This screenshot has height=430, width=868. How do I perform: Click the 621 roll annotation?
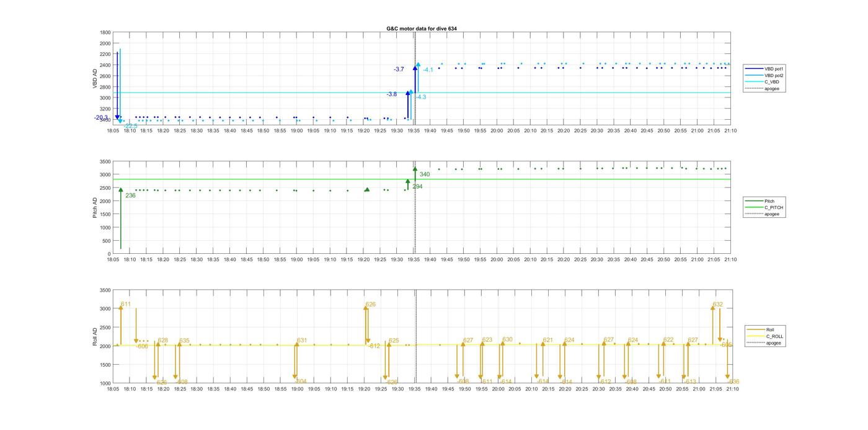[x=548, y=340]
